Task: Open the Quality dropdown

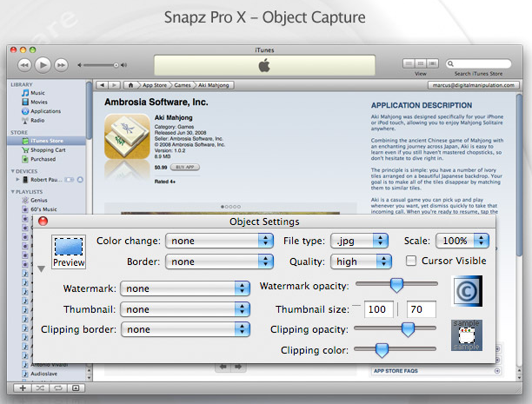Action: 361,262
